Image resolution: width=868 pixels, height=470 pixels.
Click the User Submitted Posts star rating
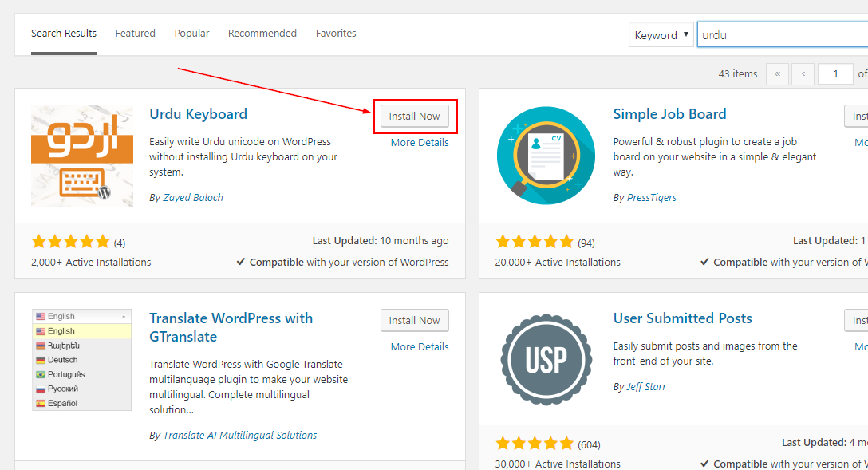tap(535, 444)
